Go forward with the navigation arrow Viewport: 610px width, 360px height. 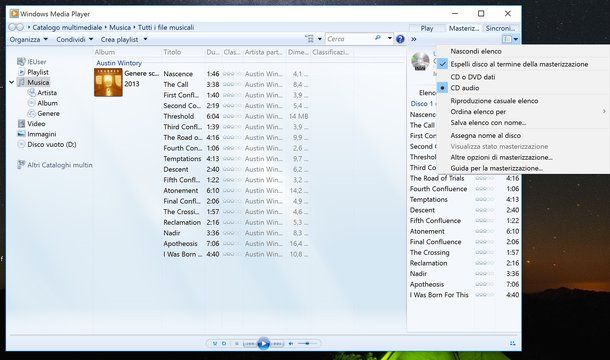(x=20, y=27)
